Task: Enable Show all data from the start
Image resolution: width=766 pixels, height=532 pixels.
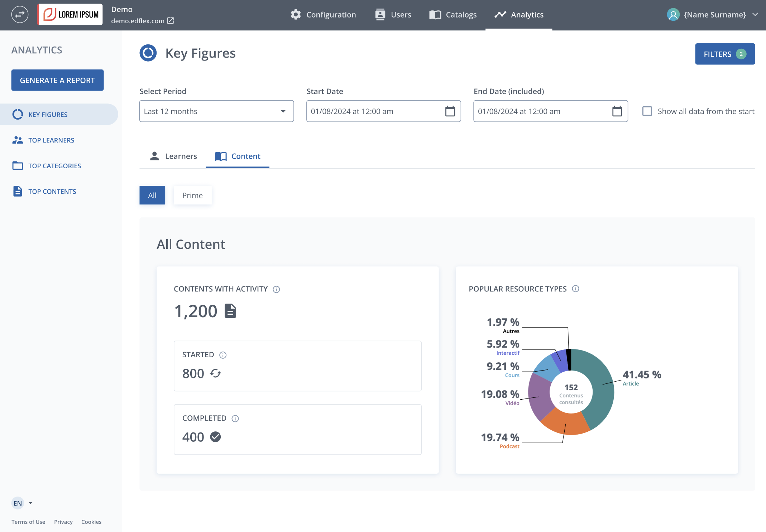Action: click(647, 111)
